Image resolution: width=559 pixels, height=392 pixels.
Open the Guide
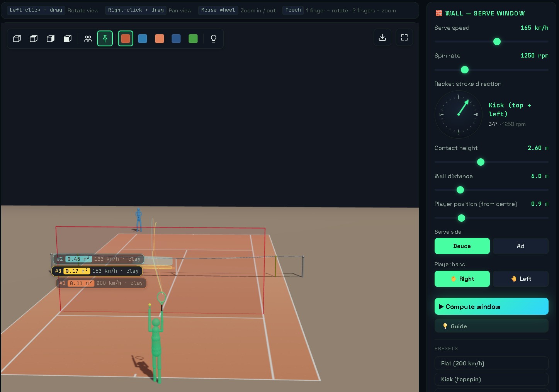tap(491, 326)
